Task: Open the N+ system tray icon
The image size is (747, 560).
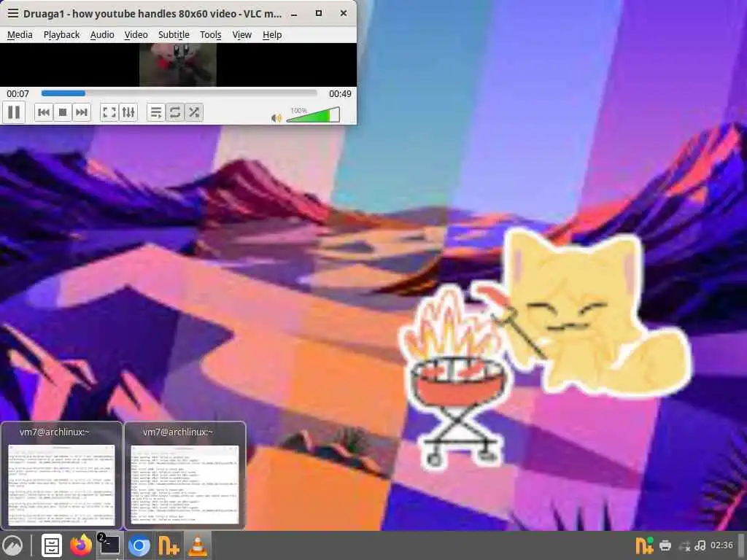Action: pyautogui.click(x=644, y=545)
